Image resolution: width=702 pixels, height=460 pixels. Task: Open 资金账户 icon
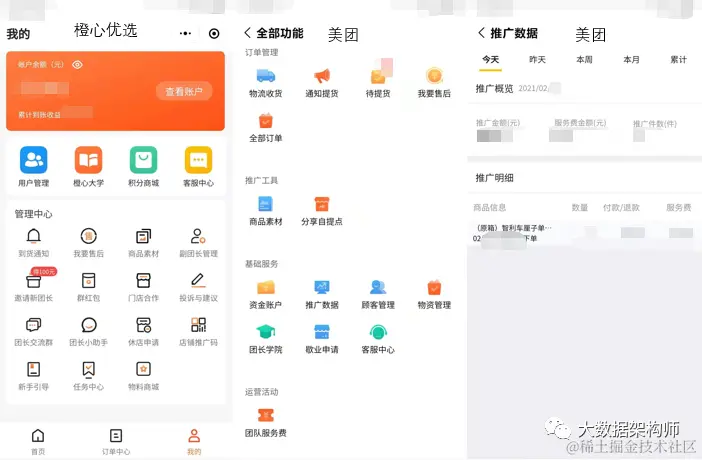(265, 287)
